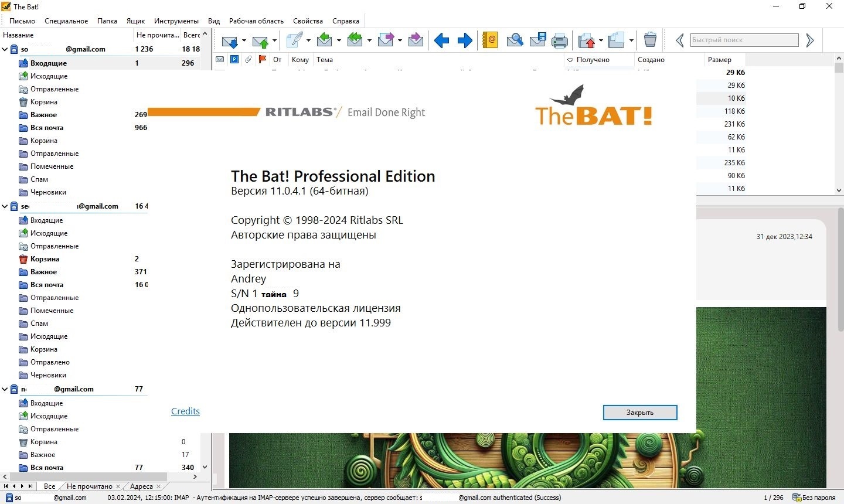Collapse the n…@gmail.com account with 77 unread
Viewport: 844px width, 504px height.
click(x=5, y=389)
